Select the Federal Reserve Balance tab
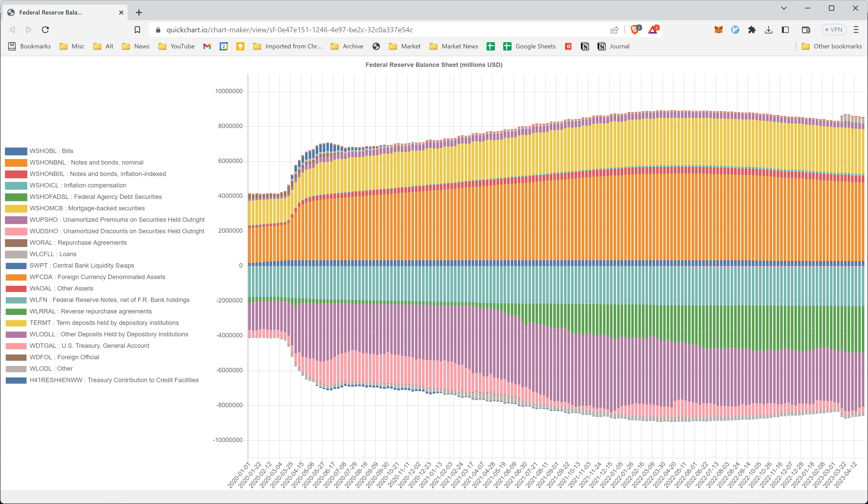The width and height of the screenshot is (868, 504). pyautogui.click(x=50, y=12)
